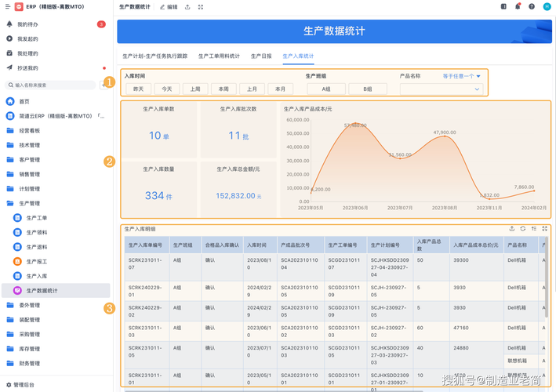Screen dimensions: 556x392
Task: Select the 生产入库统计 tab
Action: click(298, 56)
